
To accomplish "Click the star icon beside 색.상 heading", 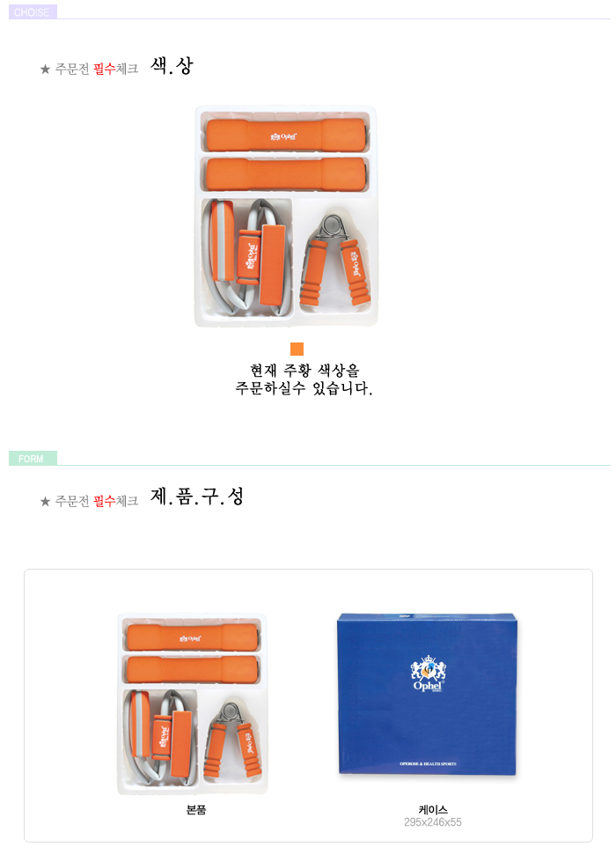I will click(45, 70).
